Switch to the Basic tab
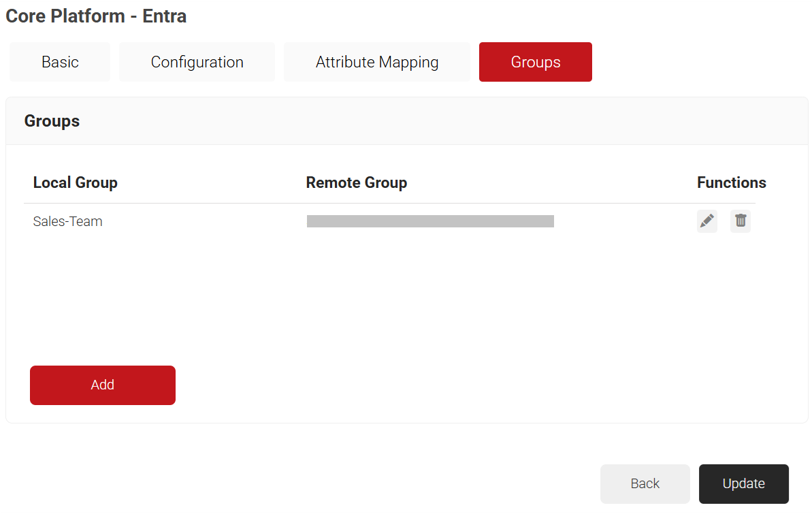Image resolution: width=812 pixels, height=514 pixels. 60,62
